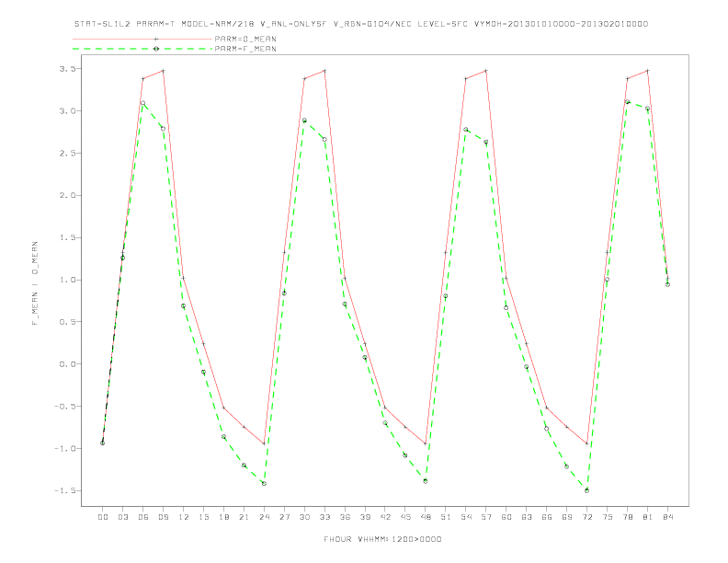Viewport: 728px width, 563px height.
Task: Click the 3.5 y-axis tick label
Action: [x=67, y=69]
